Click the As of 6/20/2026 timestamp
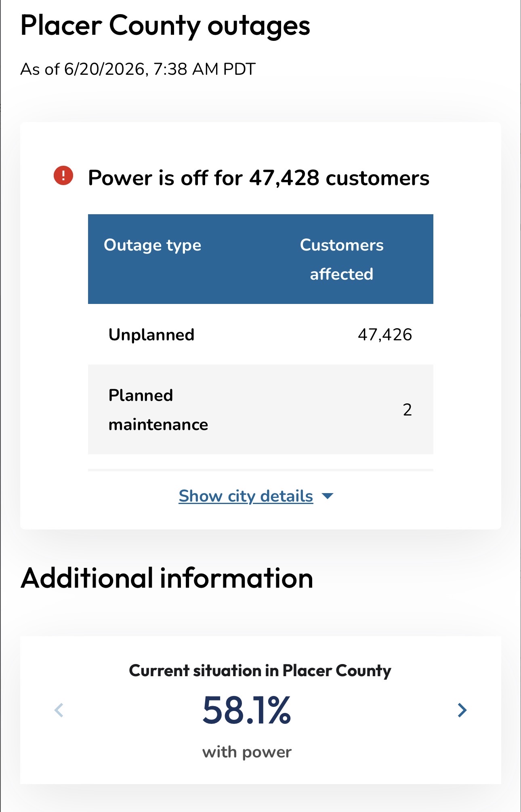 point(138,69)
